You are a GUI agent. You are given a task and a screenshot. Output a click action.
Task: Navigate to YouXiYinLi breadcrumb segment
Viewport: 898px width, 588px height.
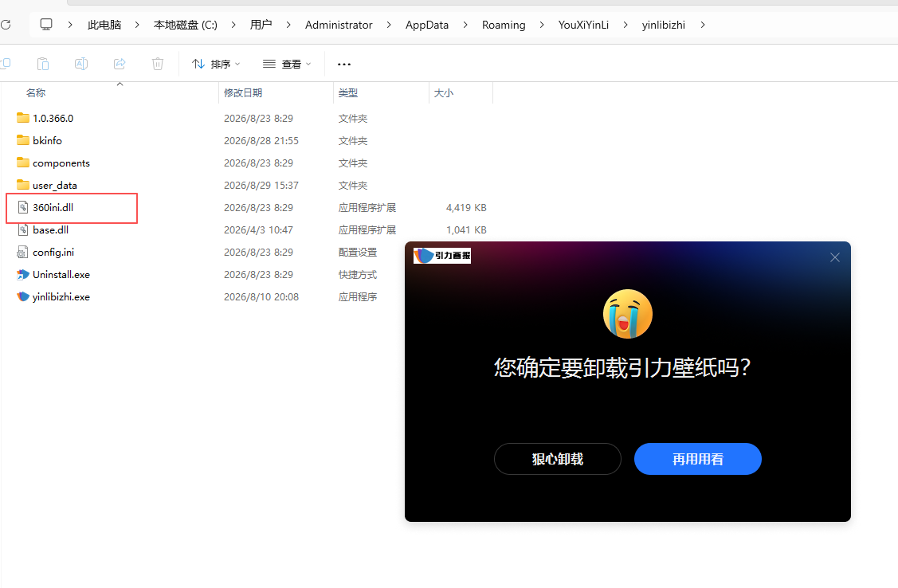click(x=583, y=25)
